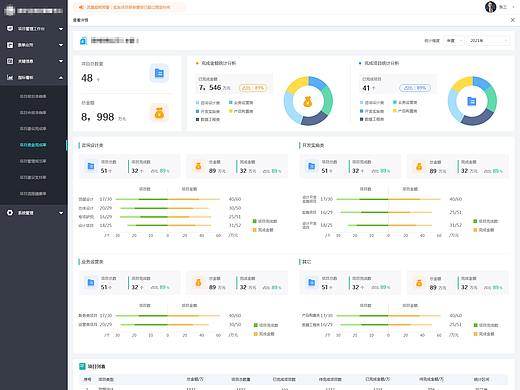The height and width of the screenshot is (390, 520).
Task: Toggle the green legend of the upper-right bar chart
Action: click(x=486, y=221)
